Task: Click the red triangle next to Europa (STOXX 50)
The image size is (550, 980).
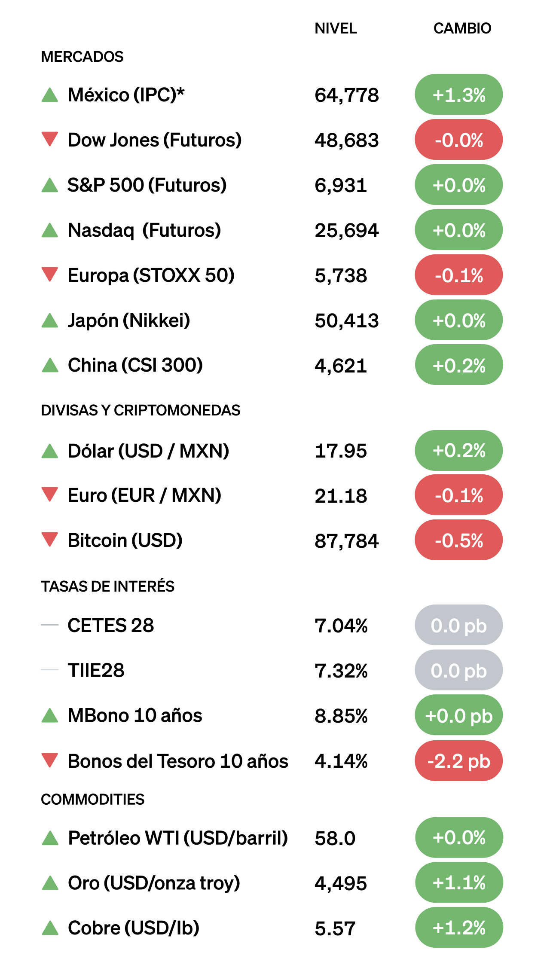Action: click(x=50, y=275)
